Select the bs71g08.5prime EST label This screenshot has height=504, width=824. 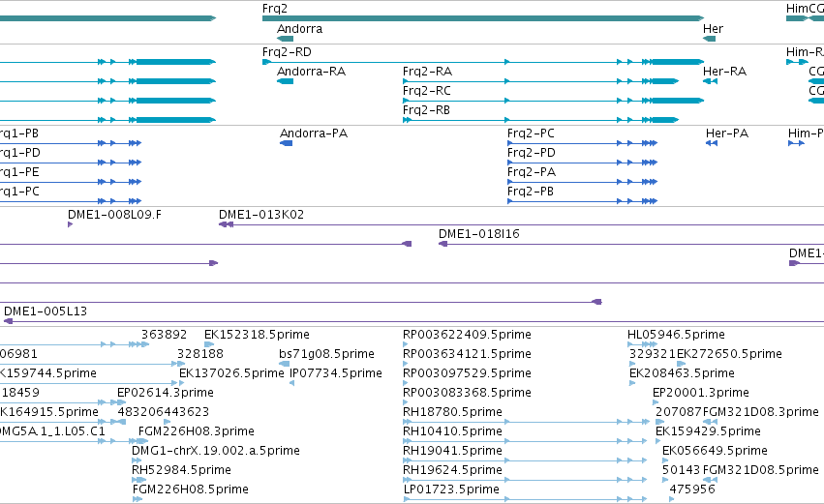pos(326,354)
